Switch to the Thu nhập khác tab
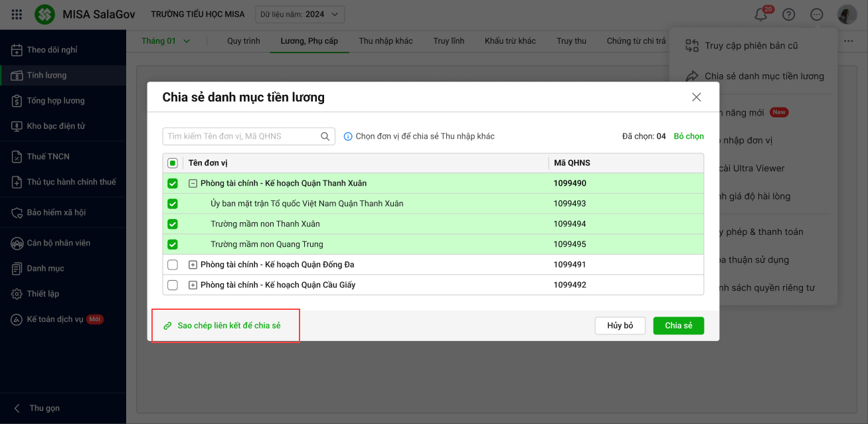Image resolution: width=868 pixels, height=424 pixels. 385,41
